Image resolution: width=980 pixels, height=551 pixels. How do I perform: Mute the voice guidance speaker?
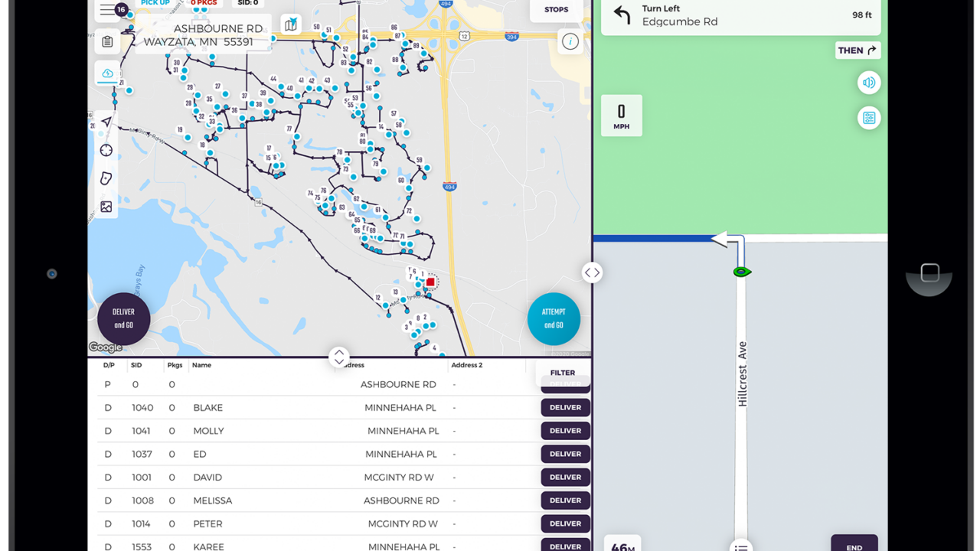pyautogui.click(x=869, y=82)
